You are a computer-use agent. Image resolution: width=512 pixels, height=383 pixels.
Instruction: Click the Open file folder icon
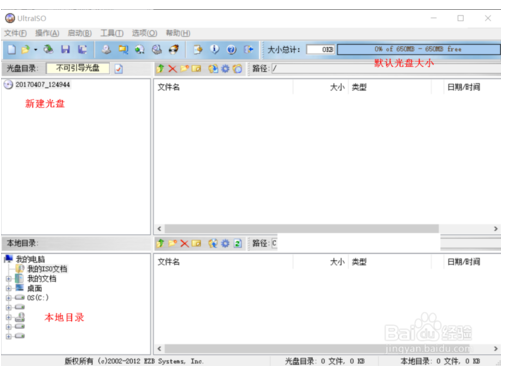(x=25, y=50)
